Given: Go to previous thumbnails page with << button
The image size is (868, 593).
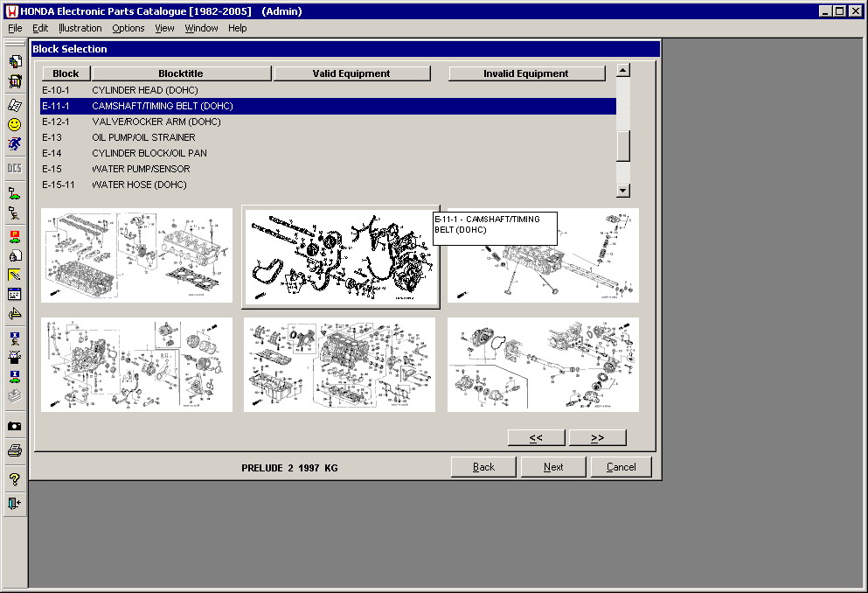Looking at the screenshot, I should click(x=536, y=437).
